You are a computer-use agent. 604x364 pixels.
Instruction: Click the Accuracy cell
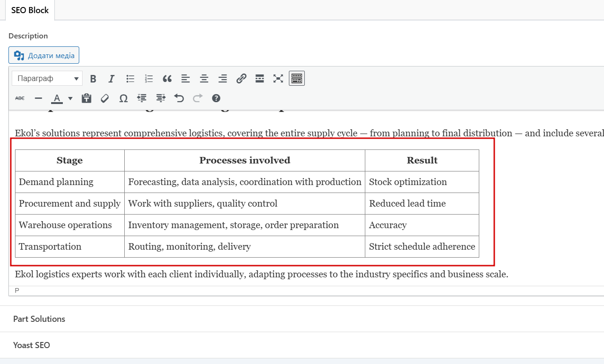(x=422, y=225)
